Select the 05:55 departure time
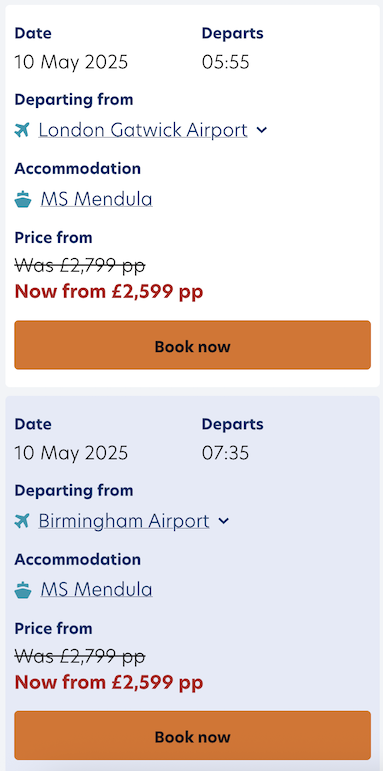This screenshot has width=383, height=771. click(x=226, y=62)
